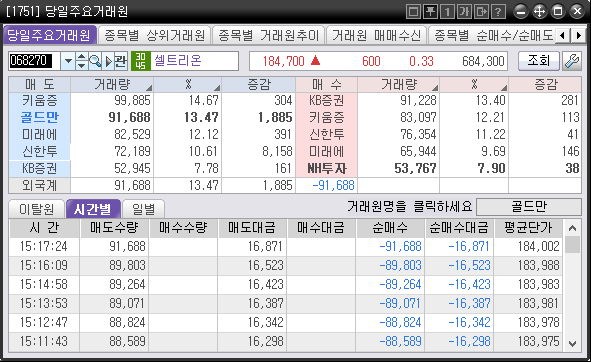
Task: Sort buy-side % column via corner triangle
Action: 503,88
